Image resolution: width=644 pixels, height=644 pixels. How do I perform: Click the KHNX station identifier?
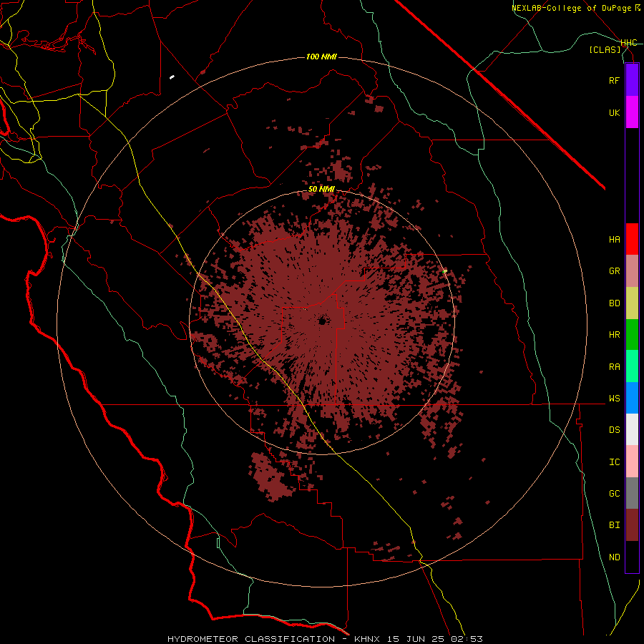pos(367,639)
